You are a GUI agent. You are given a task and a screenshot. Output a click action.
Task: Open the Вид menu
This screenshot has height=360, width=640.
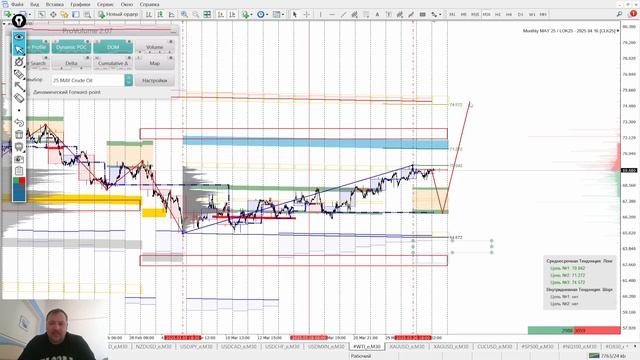pos(35,4)
